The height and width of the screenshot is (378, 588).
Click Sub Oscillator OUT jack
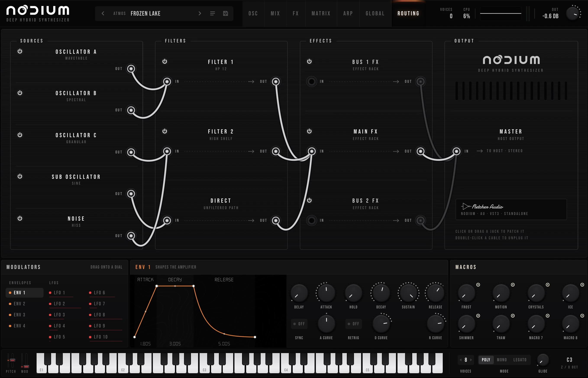click(131, 194)
